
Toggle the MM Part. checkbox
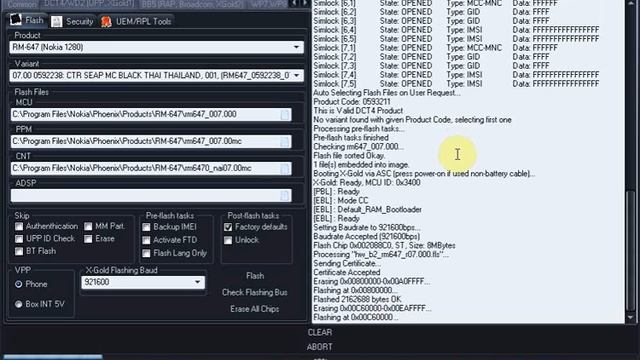pos(88,226)
